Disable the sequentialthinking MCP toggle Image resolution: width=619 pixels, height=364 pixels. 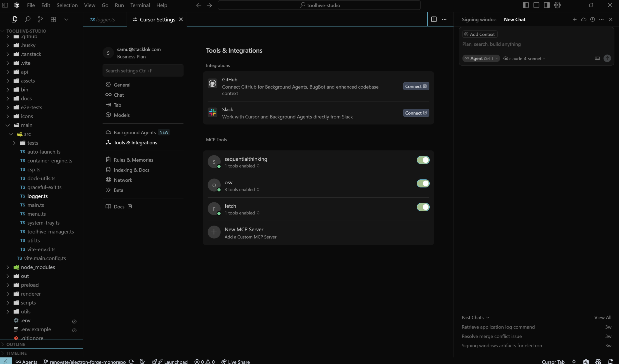pyautogui.click(x=423, y=160)
